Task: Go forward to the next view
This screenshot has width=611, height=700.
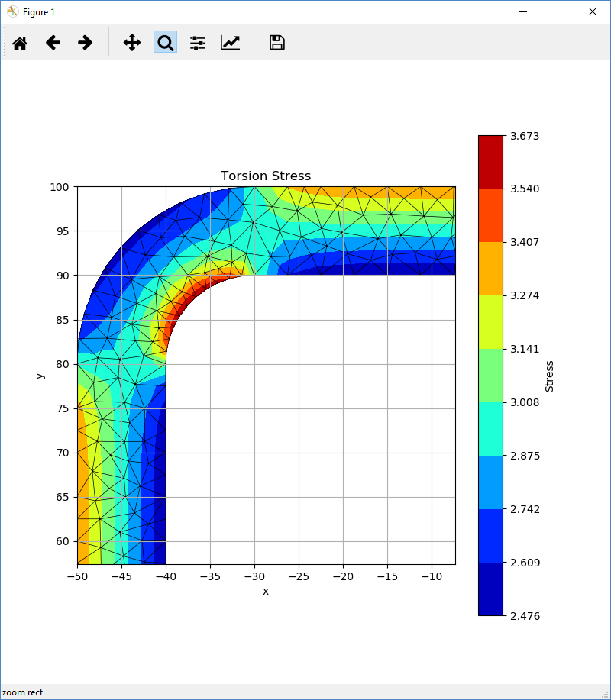Action: click(x=86, y=43)
